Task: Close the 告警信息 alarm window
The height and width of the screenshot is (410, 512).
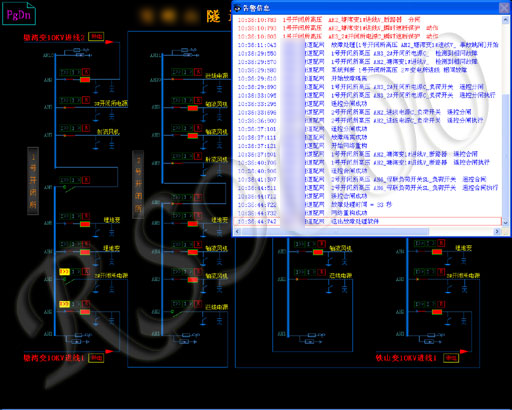Action: click(x=504, y=8)
